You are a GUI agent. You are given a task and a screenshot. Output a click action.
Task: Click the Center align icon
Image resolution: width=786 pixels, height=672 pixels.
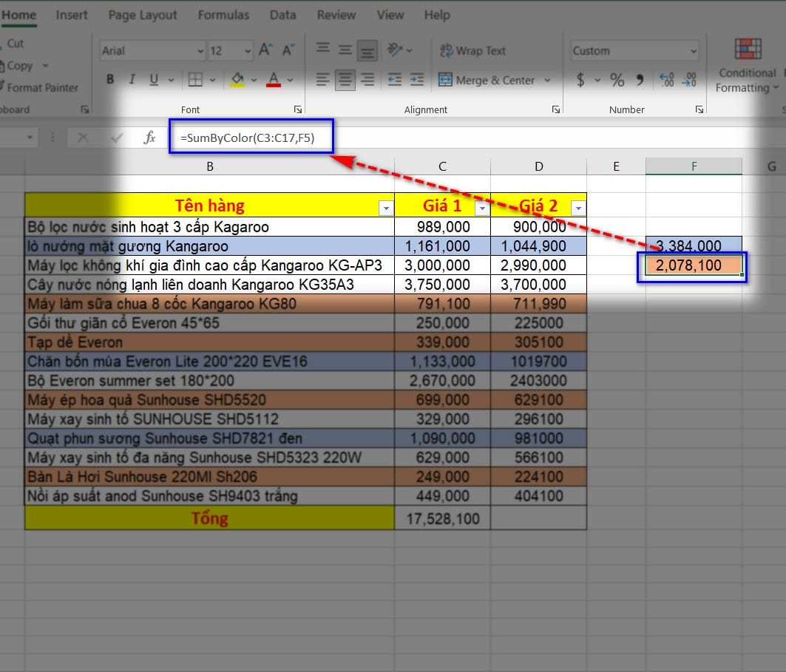tap(345, 80)
